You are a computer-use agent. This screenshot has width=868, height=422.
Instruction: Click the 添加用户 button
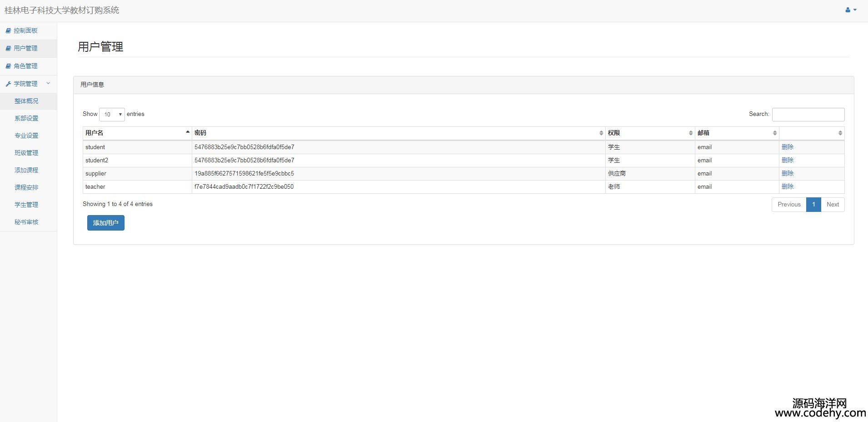click(105, 223)
